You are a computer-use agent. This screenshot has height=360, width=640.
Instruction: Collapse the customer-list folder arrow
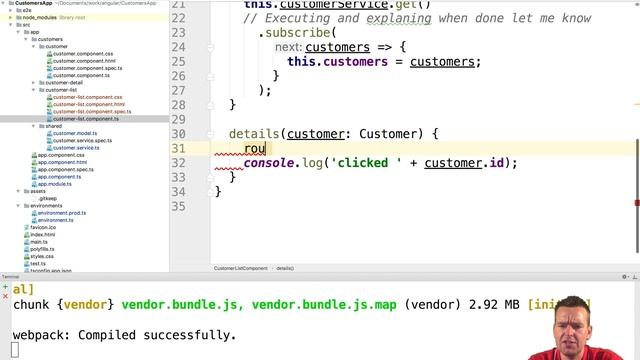point(33,90)
